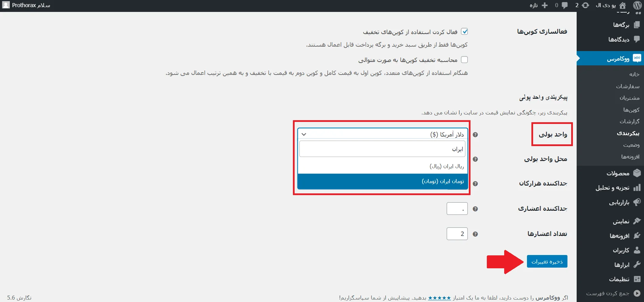Click ذخیره تغییرات save button

[547, 261]
